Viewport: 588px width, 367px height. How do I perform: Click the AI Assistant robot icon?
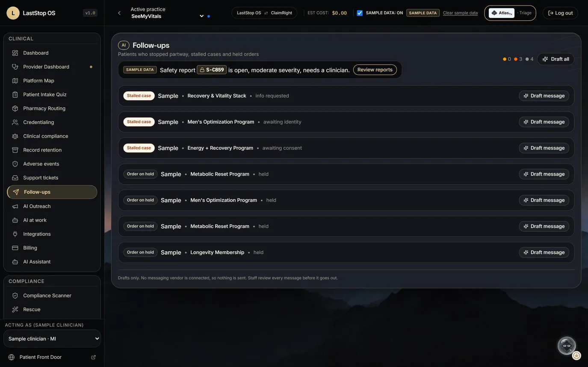pos(15,262)
